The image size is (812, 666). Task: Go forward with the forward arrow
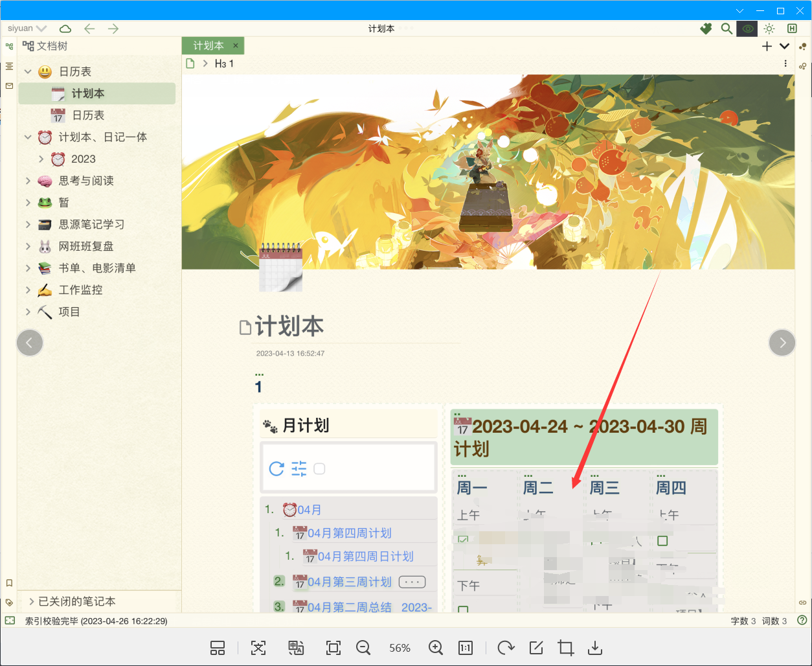click(113, 29)
